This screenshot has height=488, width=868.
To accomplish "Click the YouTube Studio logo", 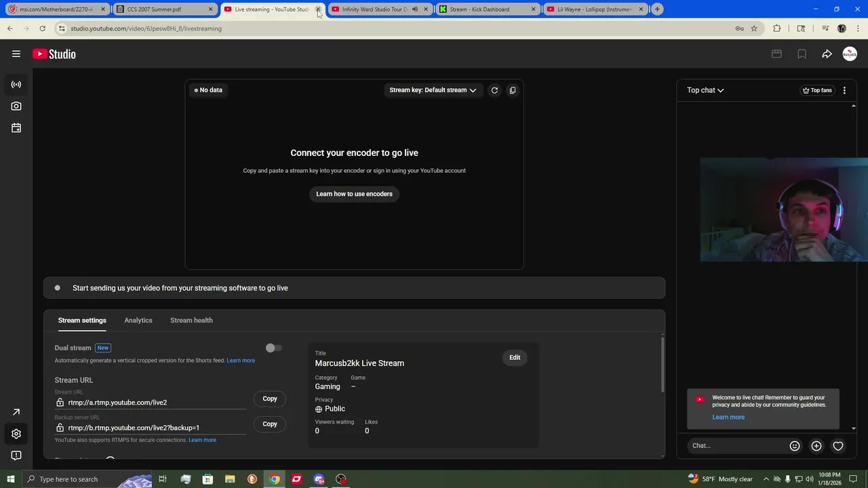I will (54, 54).
